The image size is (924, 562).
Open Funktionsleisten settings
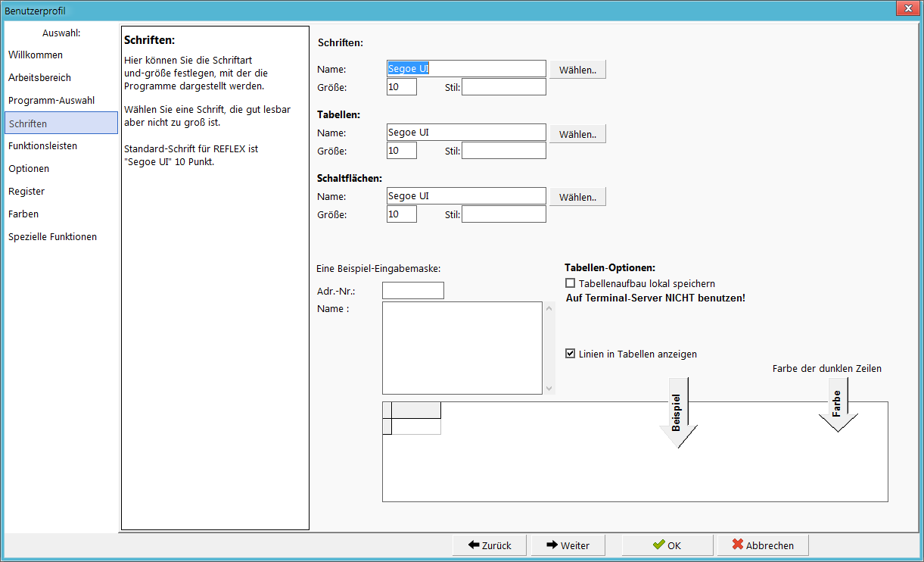point(42,146)
